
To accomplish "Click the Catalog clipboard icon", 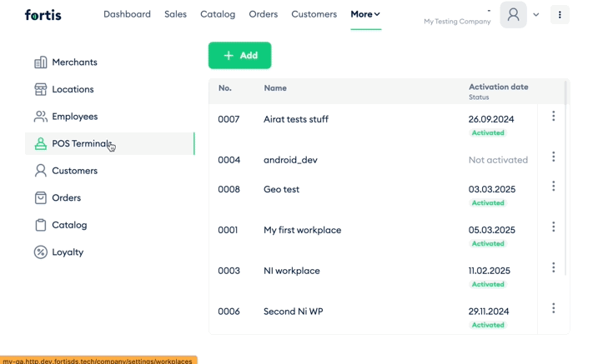I will tap(41, 225).
